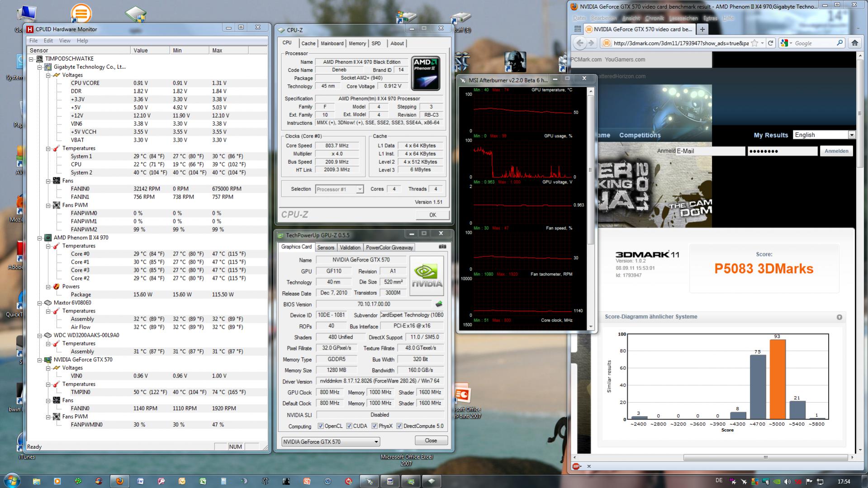This screenshot has width=868, height=488.
Task: Click the Sensor column header
Action: 79,51
